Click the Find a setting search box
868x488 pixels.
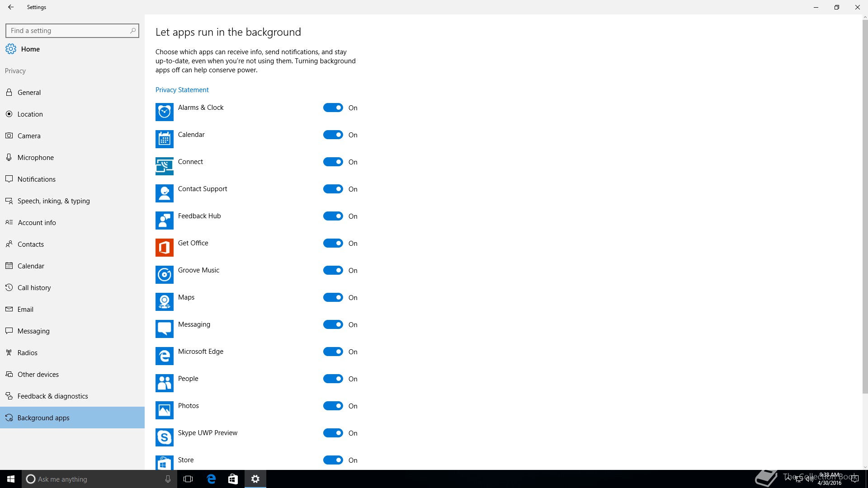[x=72, y=31]
